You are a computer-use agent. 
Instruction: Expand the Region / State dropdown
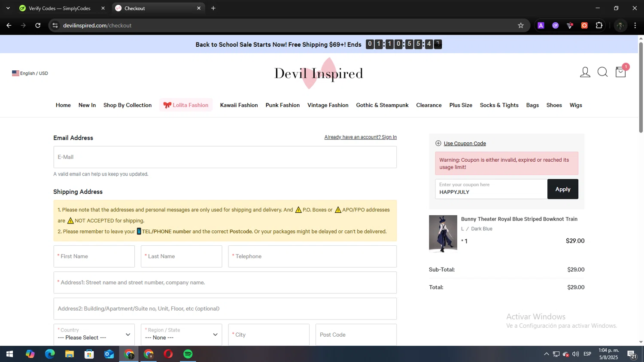click(181, 335)
